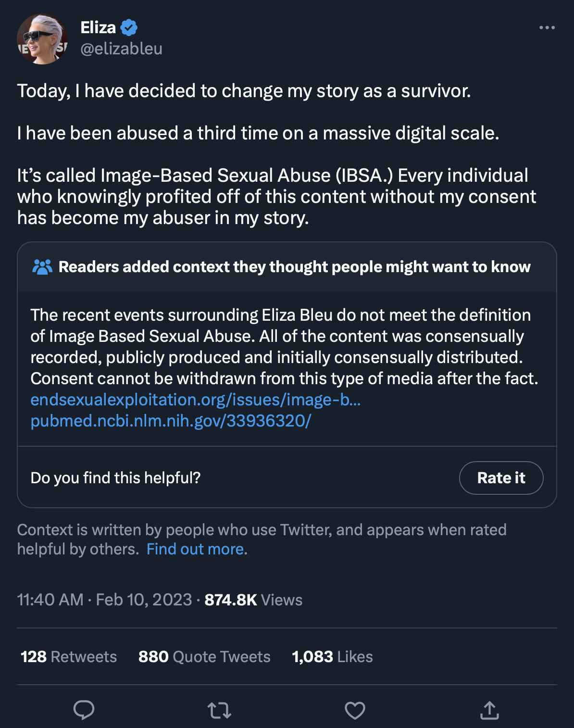Click blue verified badge next to Eliza
The height and width of the screenshot is (728, 574).
[129, 28]
